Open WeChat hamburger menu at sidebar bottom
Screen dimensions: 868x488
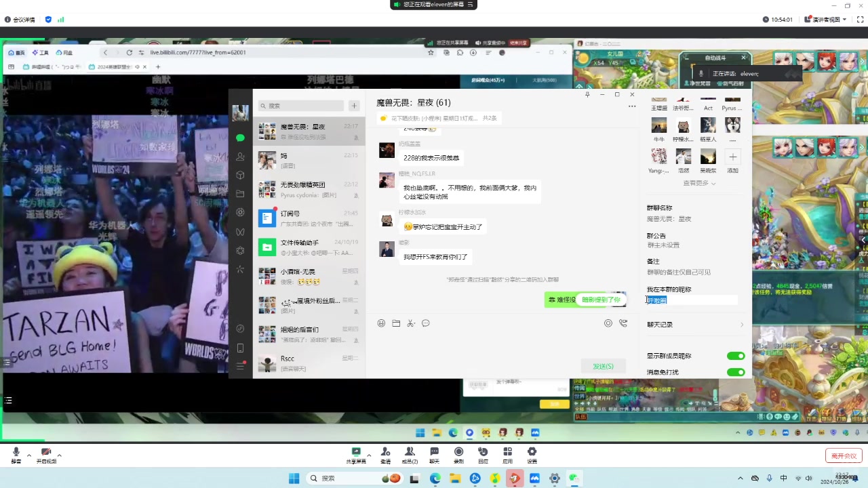coord(240,366)
